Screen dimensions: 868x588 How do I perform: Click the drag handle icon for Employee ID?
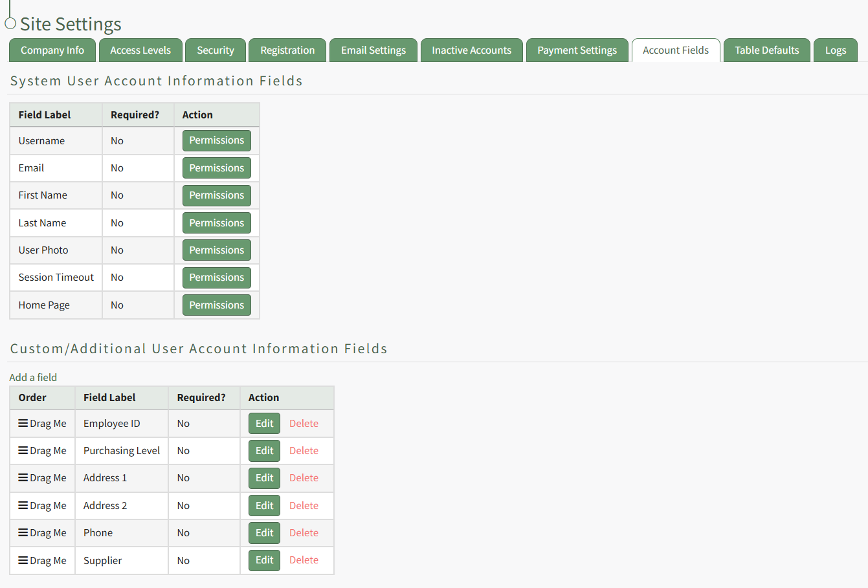23,423
